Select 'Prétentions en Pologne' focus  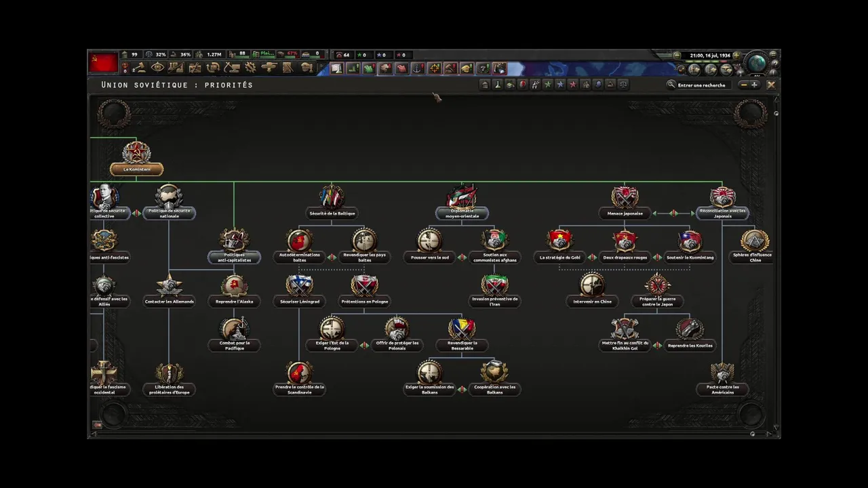[365, 289]
